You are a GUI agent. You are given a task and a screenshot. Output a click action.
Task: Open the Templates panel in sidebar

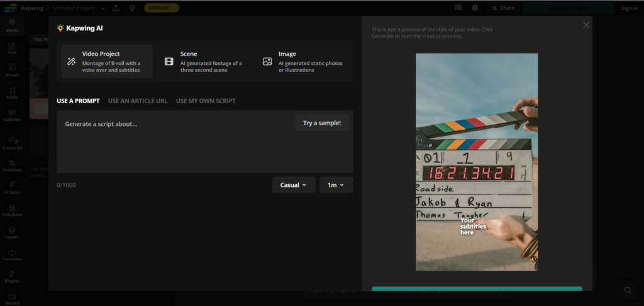coord(12,210)
